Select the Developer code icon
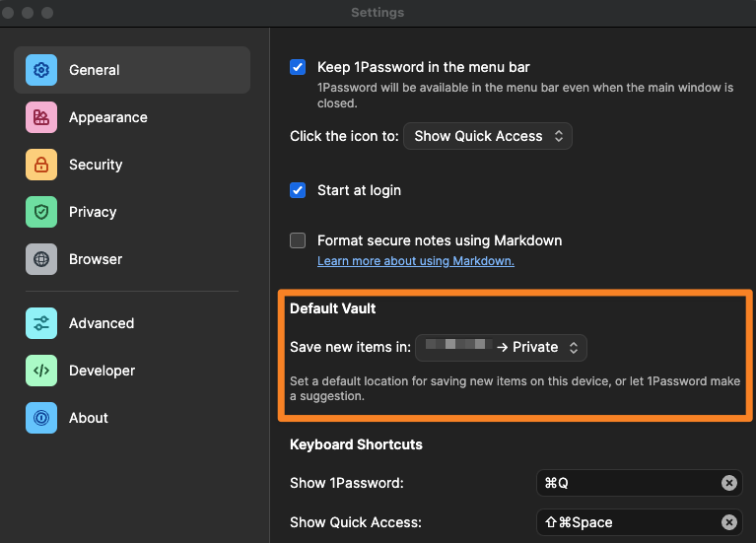756x543 pixels. (x=41, y=371)
